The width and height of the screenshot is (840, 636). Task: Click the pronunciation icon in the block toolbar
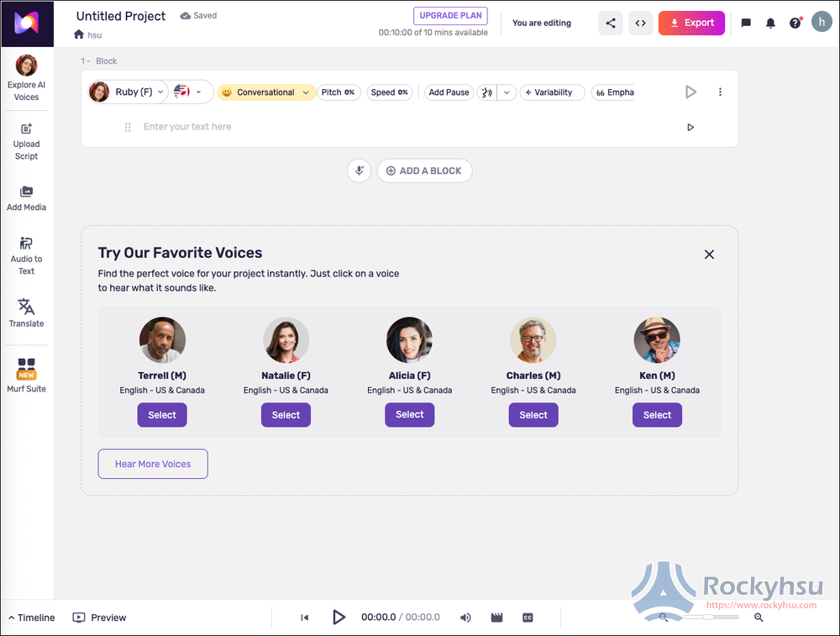coord(486,92)
